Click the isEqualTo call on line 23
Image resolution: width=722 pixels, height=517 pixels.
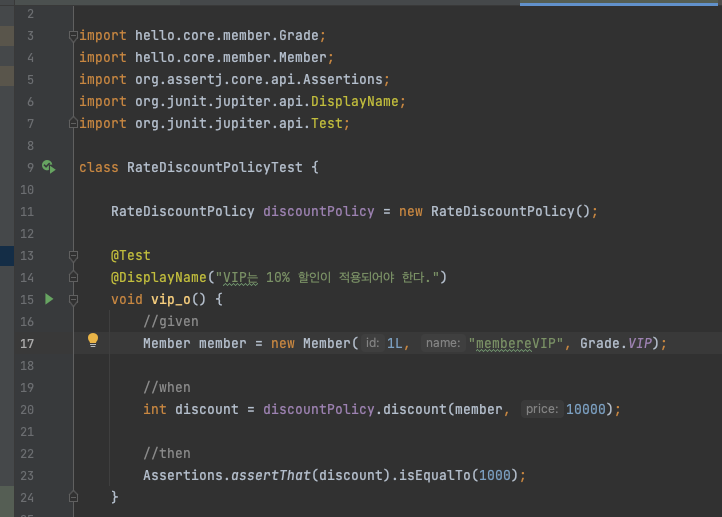coord(435,476)
